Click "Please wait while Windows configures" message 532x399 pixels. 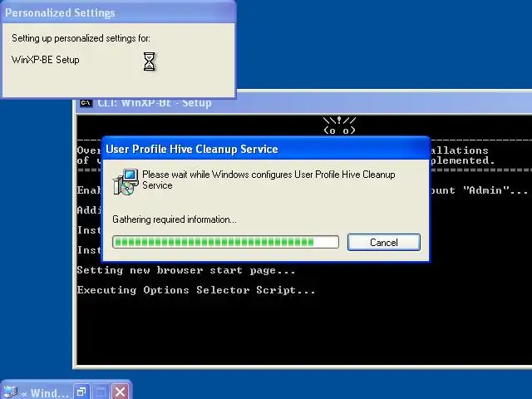[x=268, y=180]
